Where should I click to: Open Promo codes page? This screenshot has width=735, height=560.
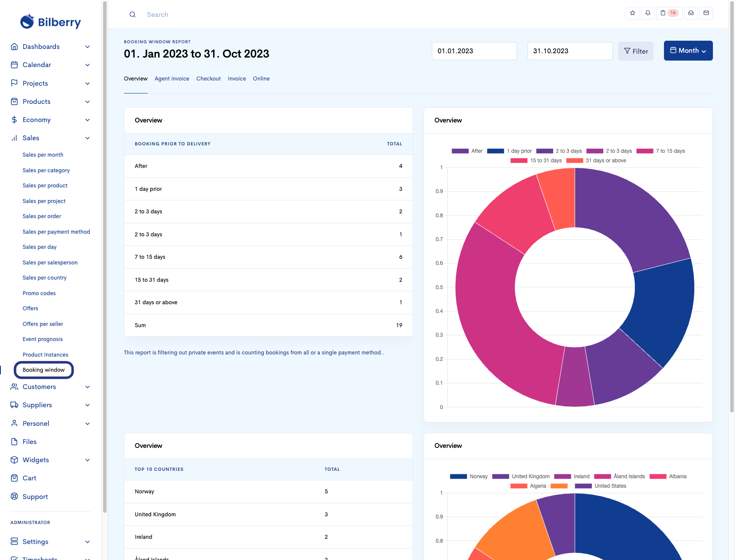[39, 293]
